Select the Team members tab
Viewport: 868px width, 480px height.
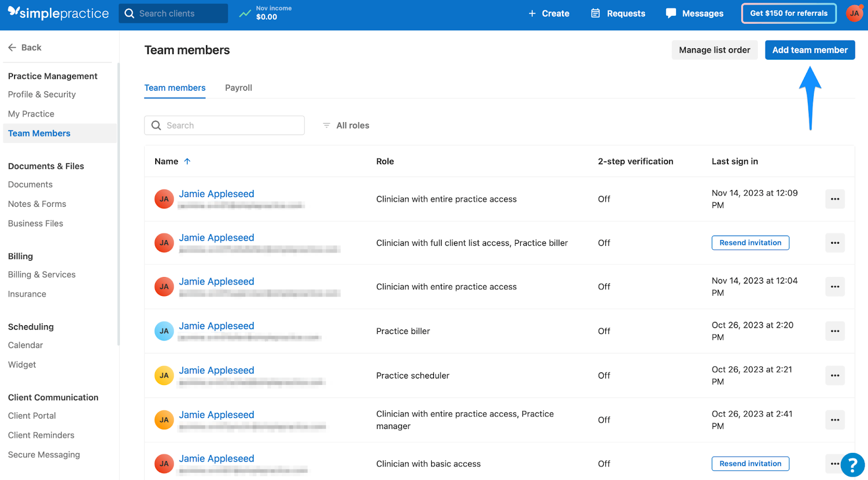point(175,88)
